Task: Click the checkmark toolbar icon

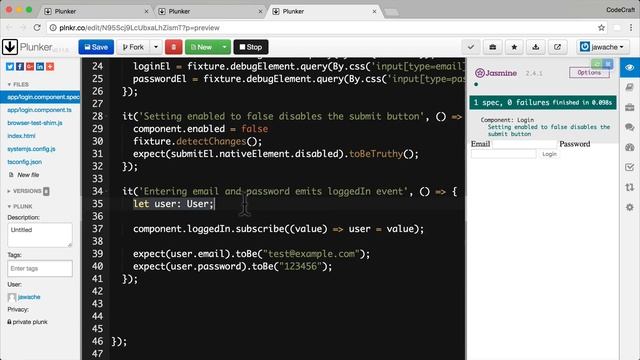Action: click(471, 47)
